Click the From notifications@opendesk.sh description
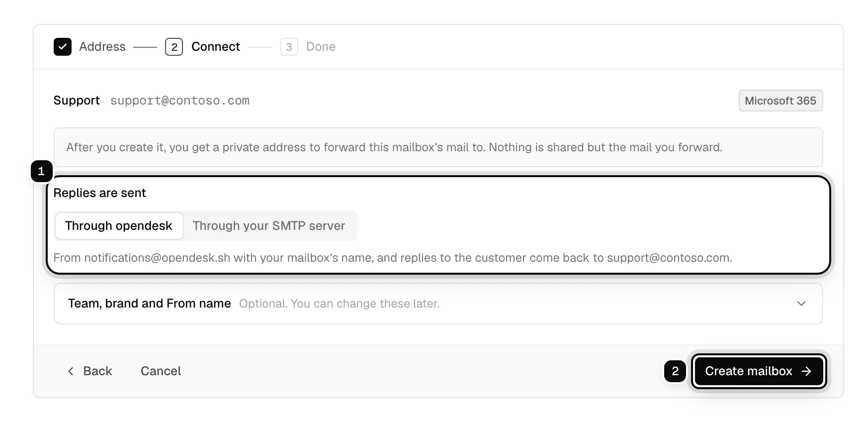The image size is (868, 422). coord(393,258)
